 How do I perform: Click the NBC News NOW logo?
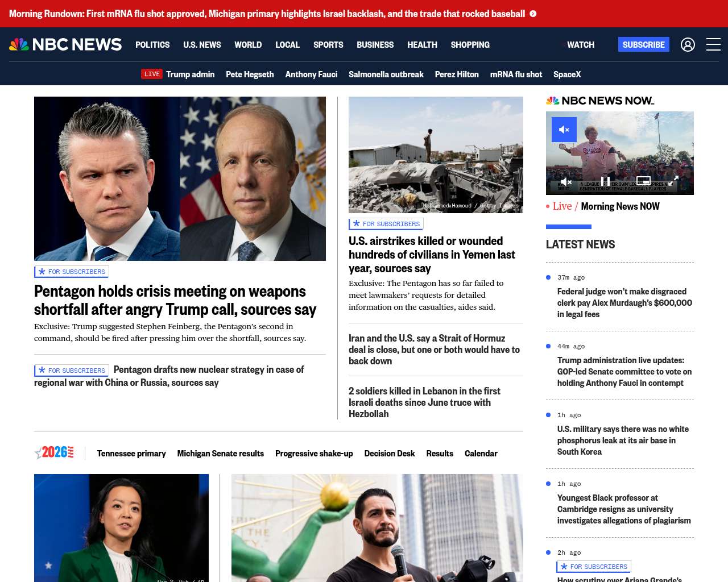[x=600, y=101]
